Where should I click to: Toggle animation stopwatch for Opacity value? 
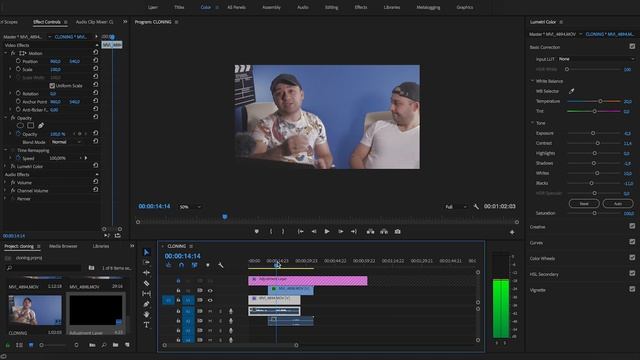click(x=18, y=134)
